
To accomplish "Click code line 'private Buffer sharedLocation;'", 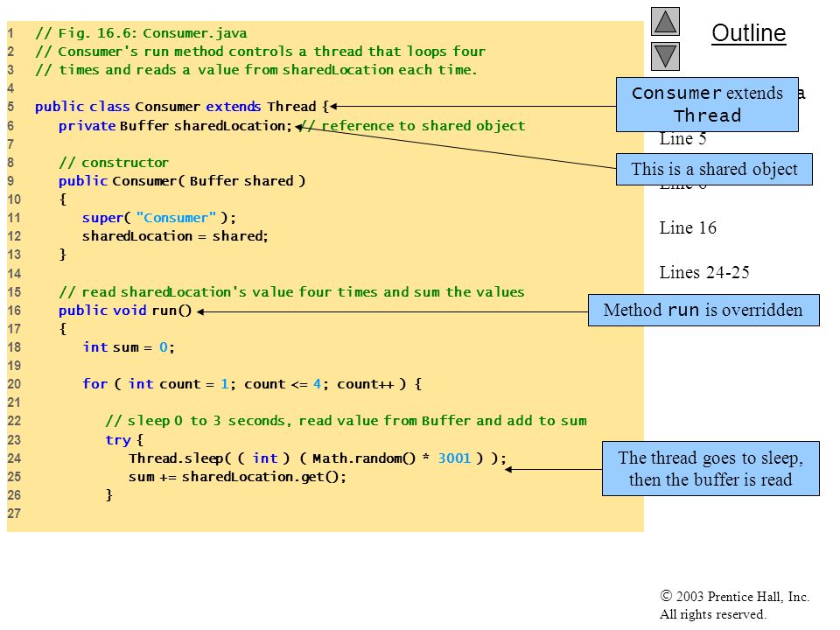I will coord(175,126).
